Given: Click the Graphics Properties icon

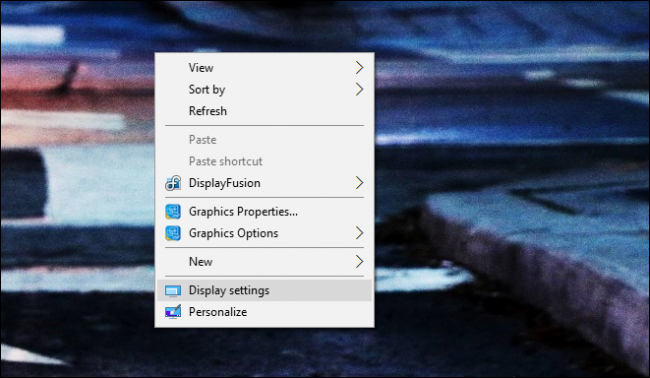Looking at the screenshot, I should pos(173,211).
